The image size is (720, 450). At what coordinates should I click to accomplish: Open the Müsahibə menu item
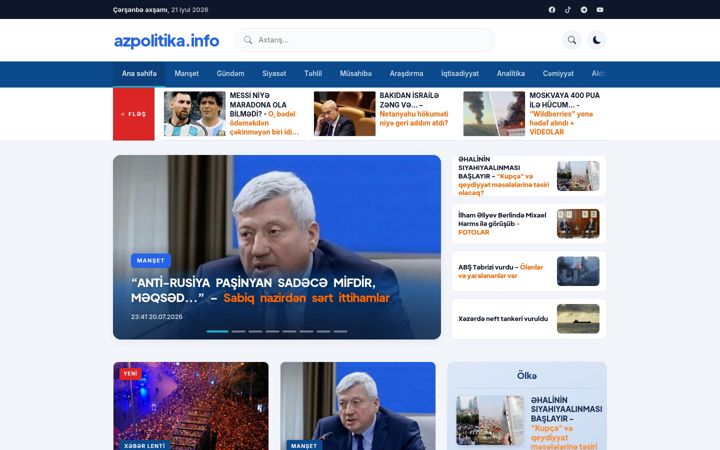pyautogui.click(x=356, y=73)
